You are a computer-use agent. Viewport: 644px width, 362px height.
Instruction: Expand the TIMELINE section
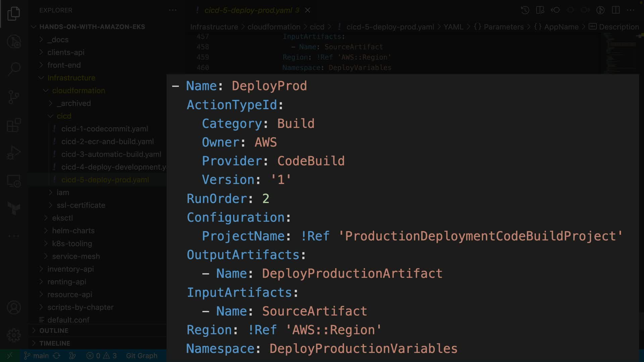click(x=54, y=343)
